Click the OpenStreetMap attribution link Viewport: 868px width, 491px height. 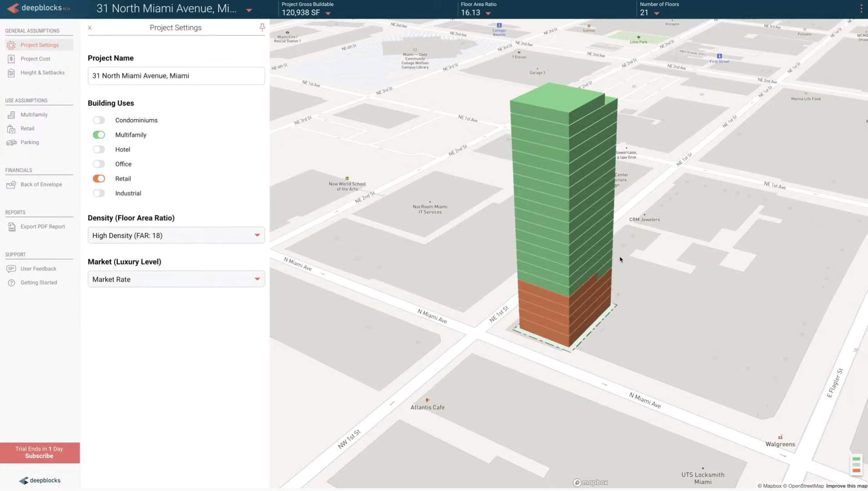(803, 486)
